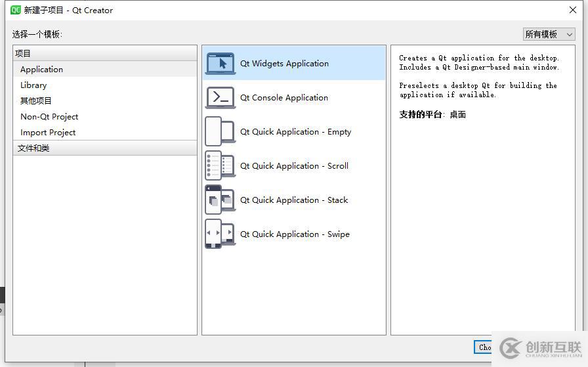Click the Qt Widgets Application icon

[x=220, y=64]
